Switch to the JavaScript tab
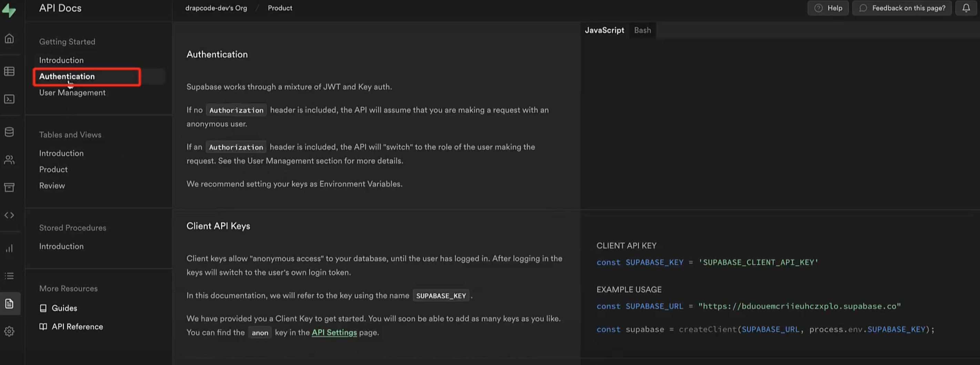The width and height of the screenshot is (980, 365). 604,30
